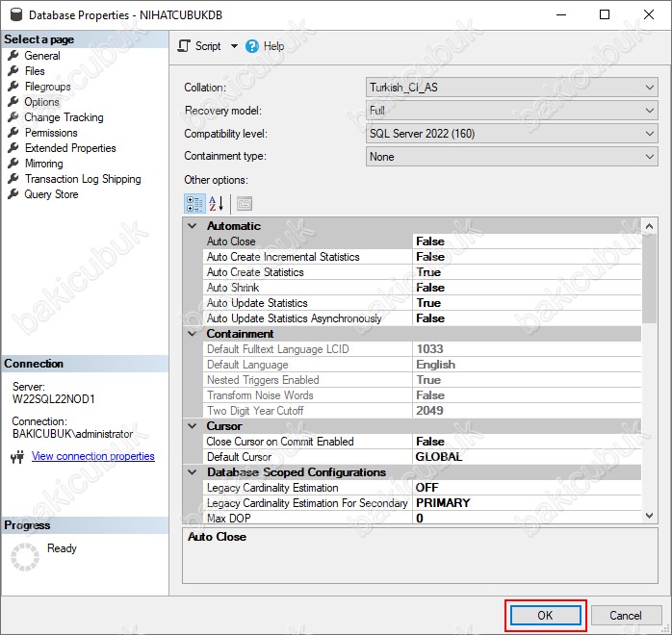Click the Cancel button
This screenshot has height=635, width=672.
626,616
